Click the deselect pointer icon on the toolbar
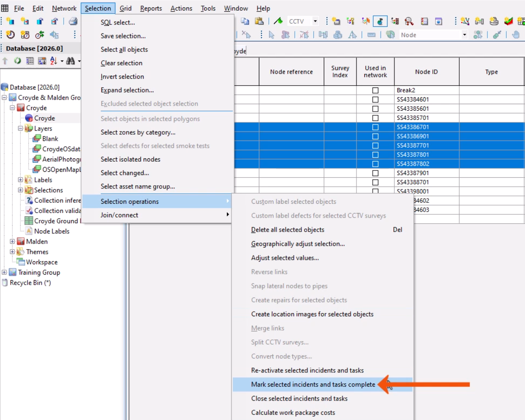 point(247,34)
